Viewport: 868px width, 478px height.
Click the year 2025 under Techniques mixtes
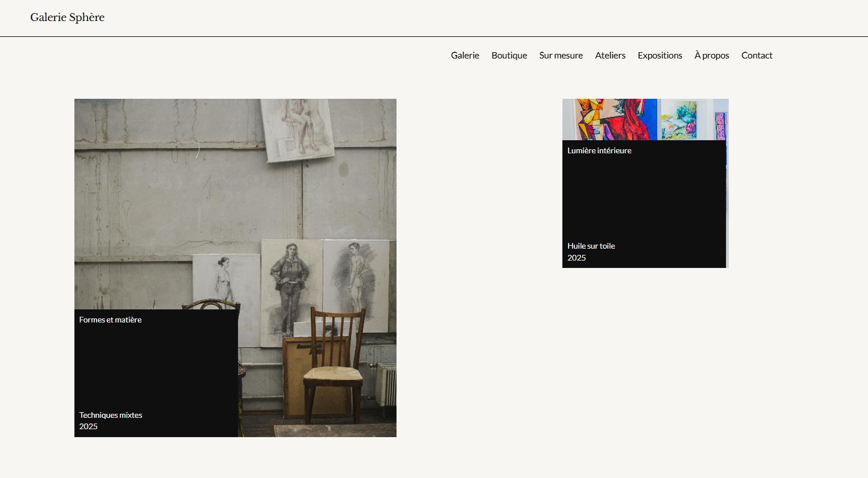coord(88,427)
